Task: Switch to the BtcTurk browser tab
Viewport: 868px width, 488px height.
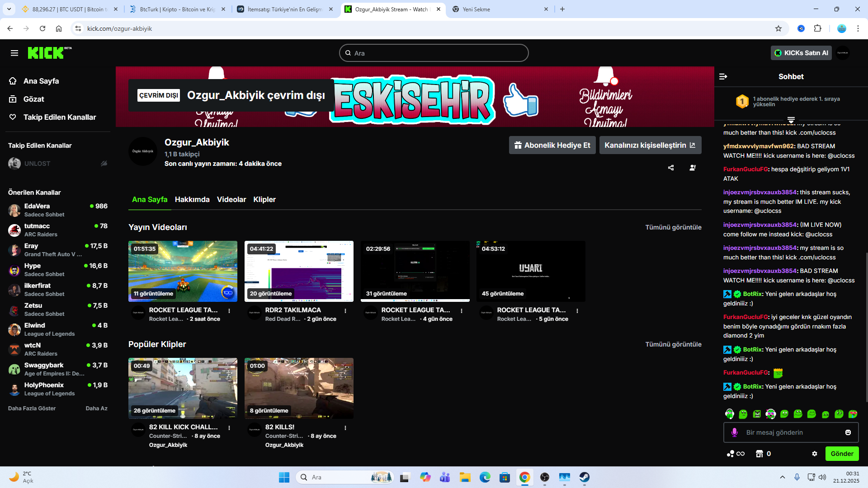Action: (x=177, y=9)
